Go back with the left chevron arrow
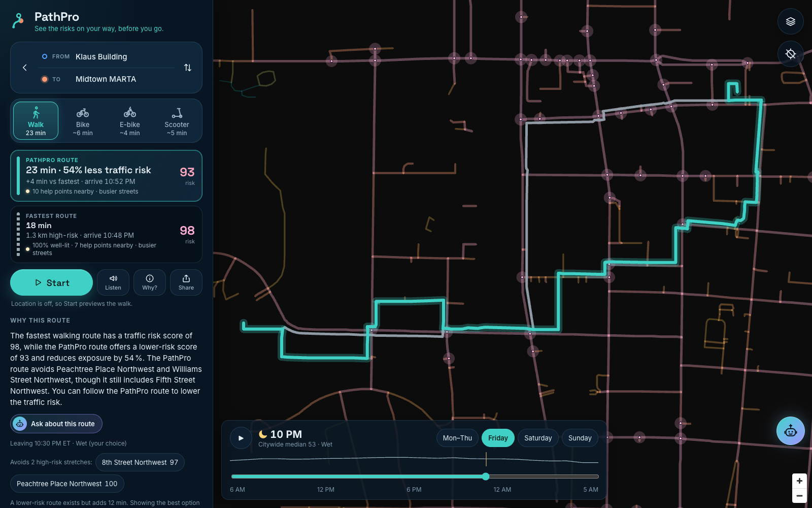The width and height of the screenshot is (812, 508). (24, 68)
